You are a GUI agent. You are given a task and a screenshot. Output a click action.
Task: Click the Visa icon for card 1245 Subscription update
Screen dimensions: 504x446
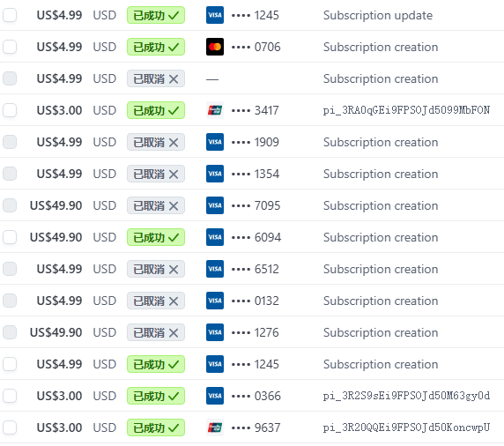[x=215, y=15]
